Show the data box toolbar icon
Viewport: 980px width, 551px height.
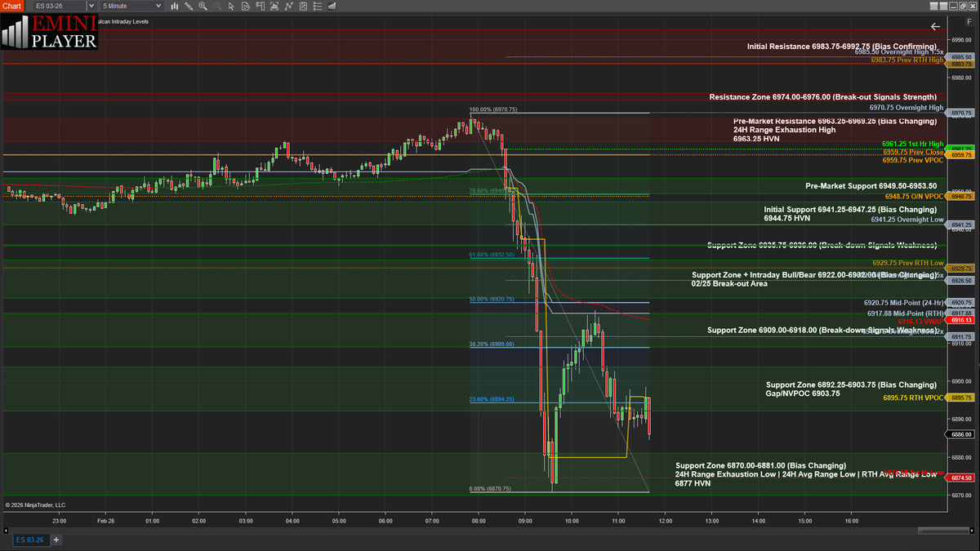pos(246,6)
